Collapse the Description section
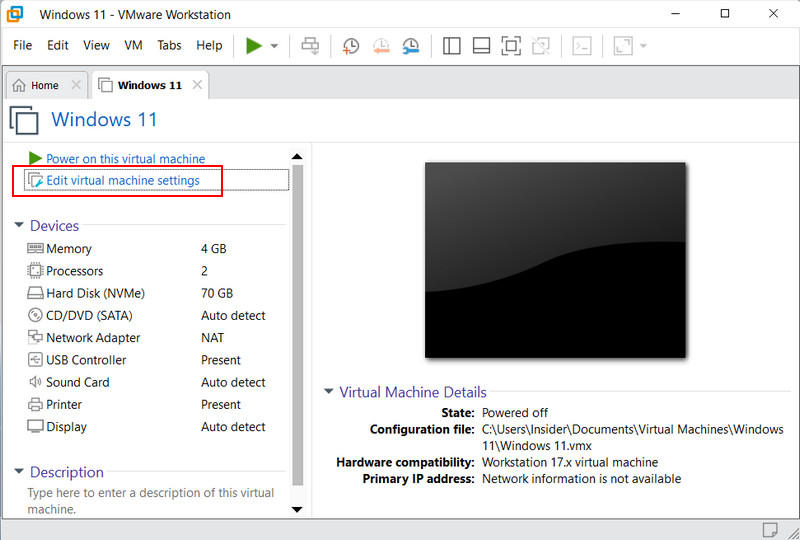The height and width of the screenshot is (540, 800). pyautogui.click(x=19, y=471)
